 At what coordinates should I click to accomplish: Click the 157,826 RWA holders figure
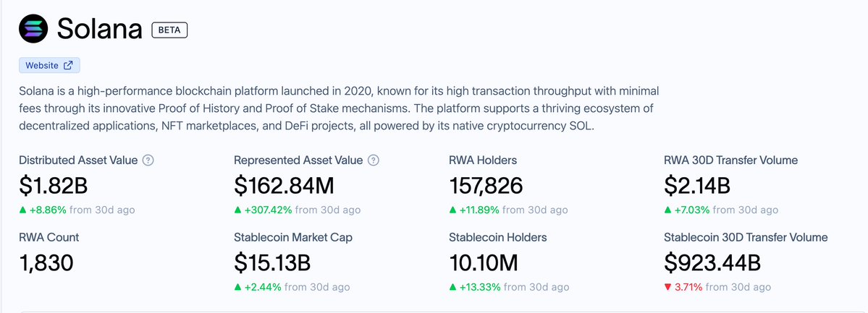click(486, 186)
